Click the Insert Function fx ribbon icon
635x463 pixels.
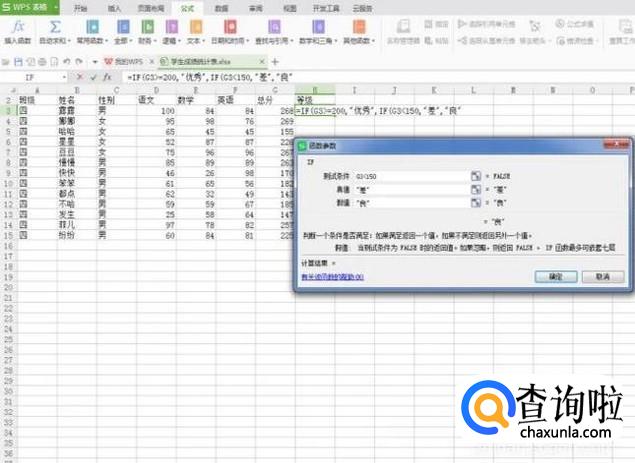coord(18,28)
